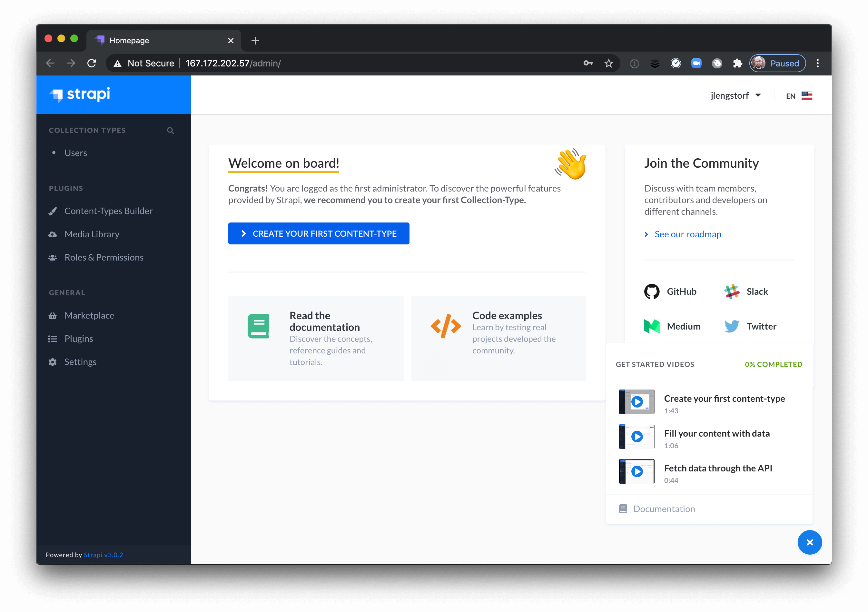Open Content-Types Builder from the sidebar
The width and height of the screenshot is (868, 612).
(x=108, y=211)
